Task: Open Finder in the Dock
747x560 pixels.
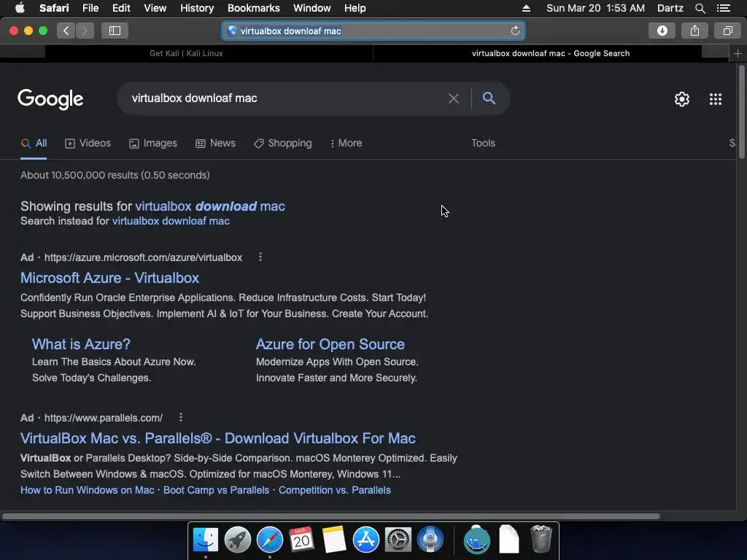Action: [x=205, y=540]
